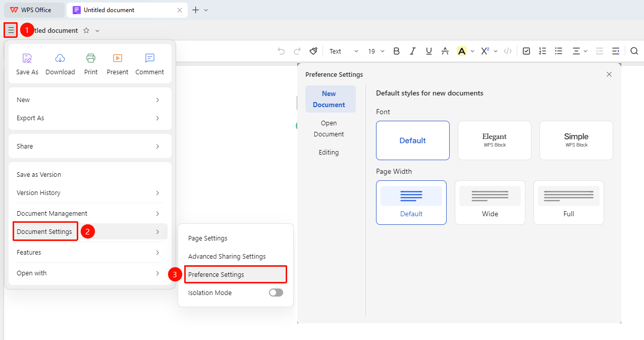This screenshot has width=644, height=340.
Task: Toggle bold formatting
Action: (397, 51)
